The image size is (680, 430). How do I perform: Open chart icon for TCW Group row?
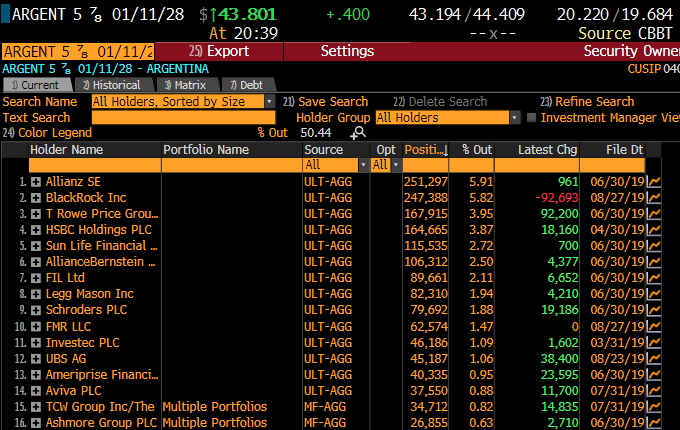tap(654, 407)
